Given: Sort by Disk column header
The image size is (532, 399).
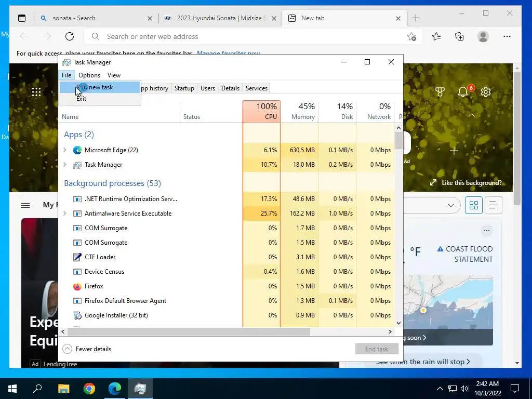Looking at the screenshot, I should point(337,111).
